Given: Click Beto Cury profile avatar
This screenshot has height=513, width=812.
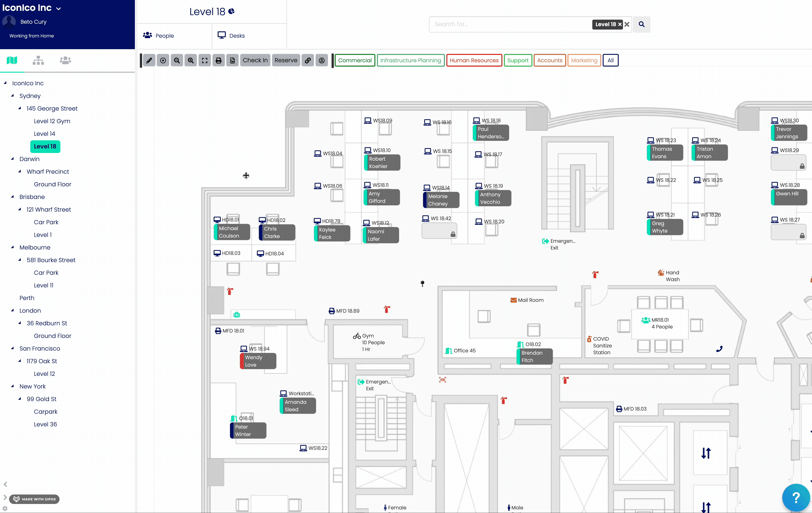Looking at the screenshot, I should [x=9, y=22].
